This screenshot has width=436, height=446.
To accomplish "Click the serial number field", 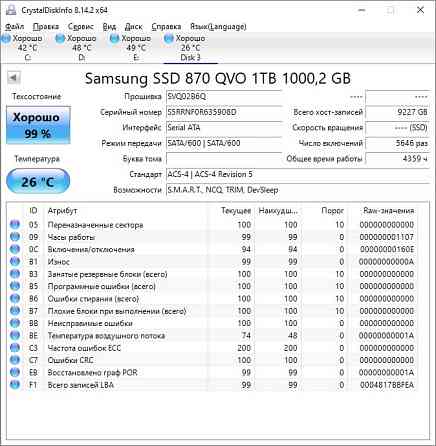I will 224,112.
